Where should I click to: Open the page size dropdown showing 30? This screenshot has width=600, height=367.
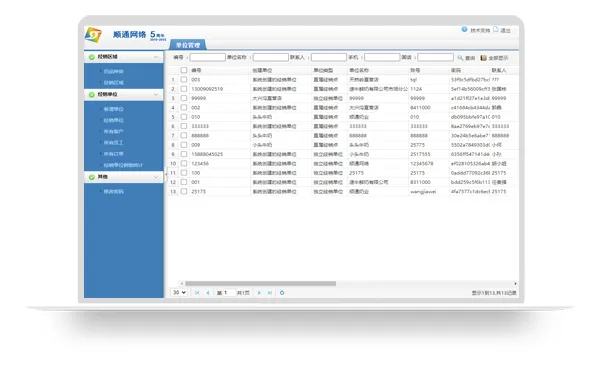pos(179,292)
